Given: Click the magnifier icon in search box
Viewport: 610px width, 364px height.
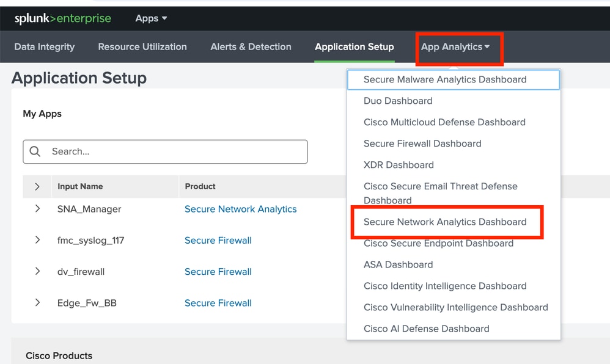Looking at the screenshot, I should click(x=35, y=151).
